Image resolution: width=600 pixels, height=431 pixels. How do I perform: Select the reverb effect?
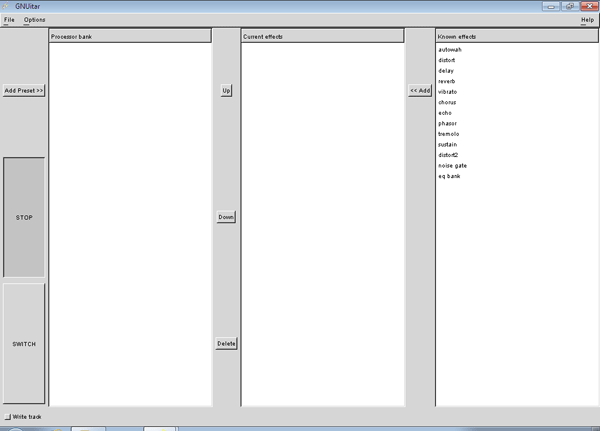pyautogui.click(x=447, y=81)
